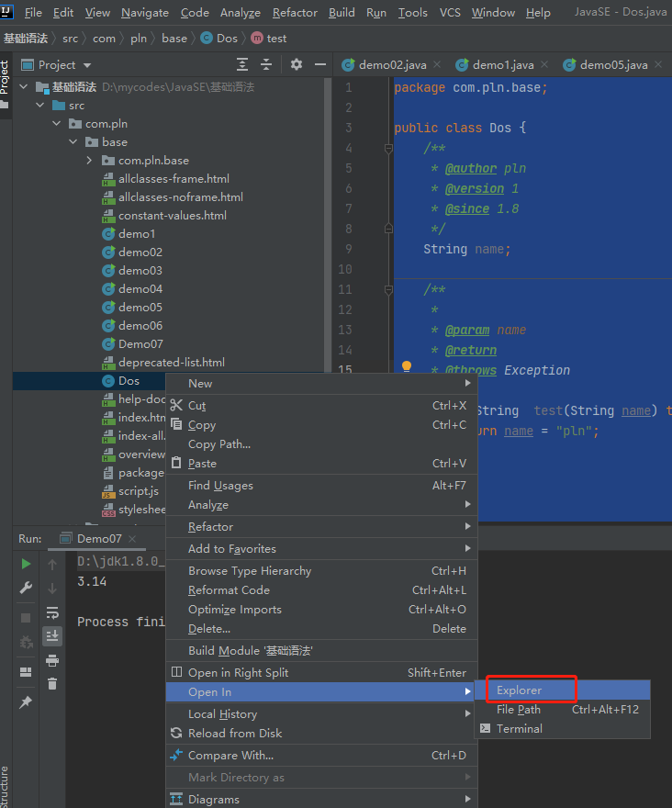The image size is (672, 808).
Task: Click debug rerun bug icon in Run panel
Action: click(x=26, y=642)
